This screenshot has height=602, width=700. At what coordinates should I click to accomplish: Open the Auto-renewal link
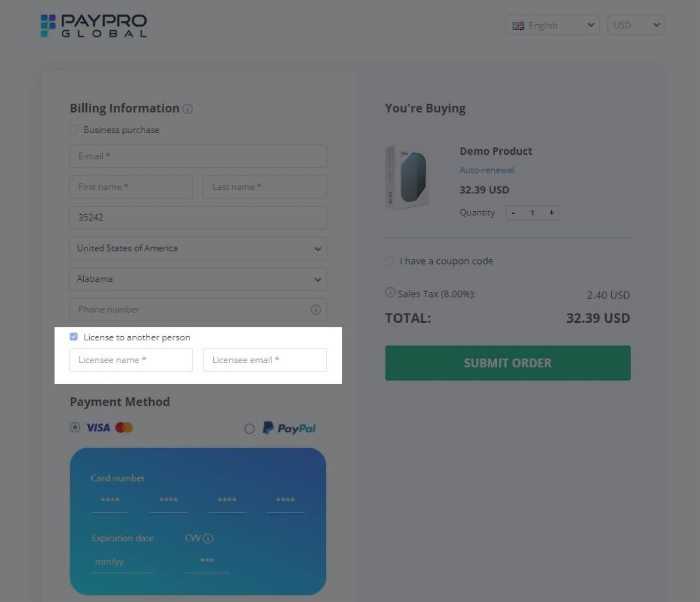[486, 170]
